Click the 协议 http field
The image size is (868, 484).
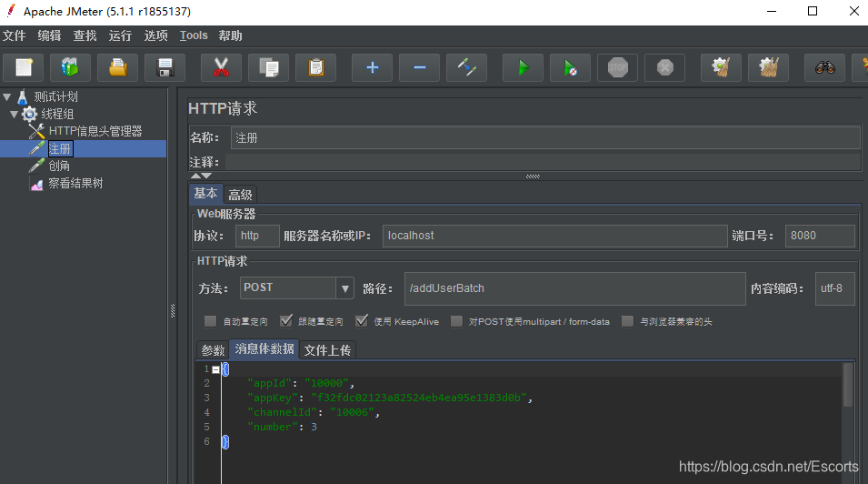[x=257, y=236]
